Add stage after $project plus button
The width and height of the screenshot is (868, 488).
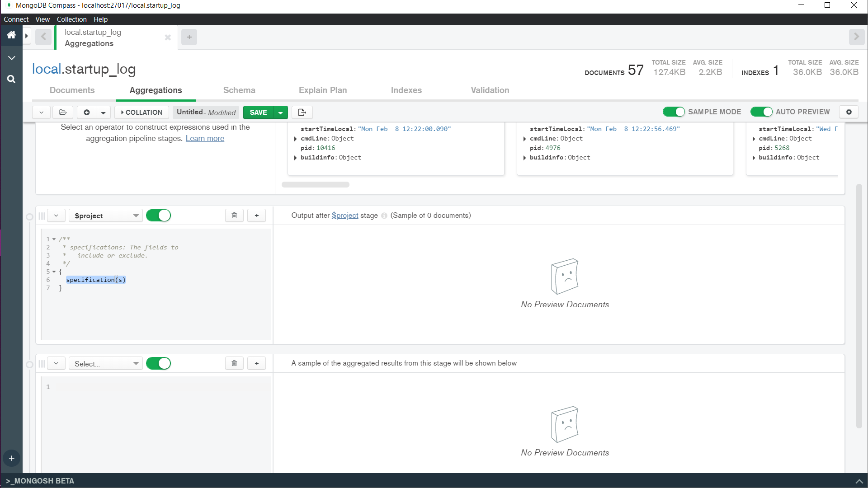(256, 216)
